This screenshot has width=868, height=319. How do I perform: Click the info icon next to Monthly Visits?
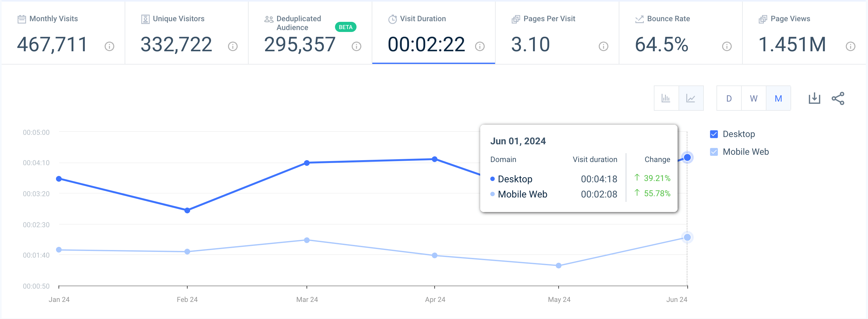(x=109, y=46)
